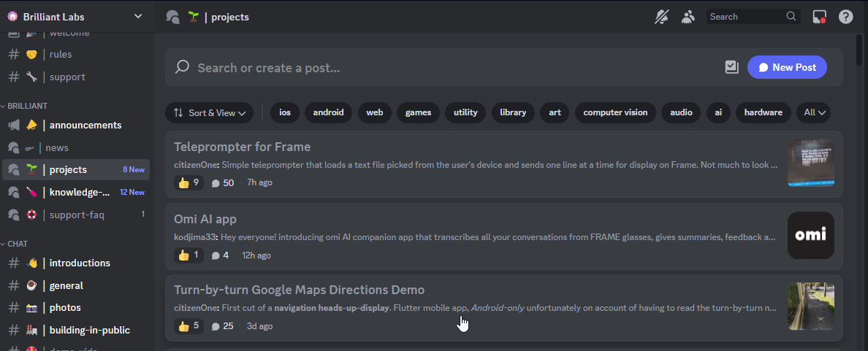Click thumbs-up reaction on Teleprompter post

pyautogui.click(x=189, y=182)
